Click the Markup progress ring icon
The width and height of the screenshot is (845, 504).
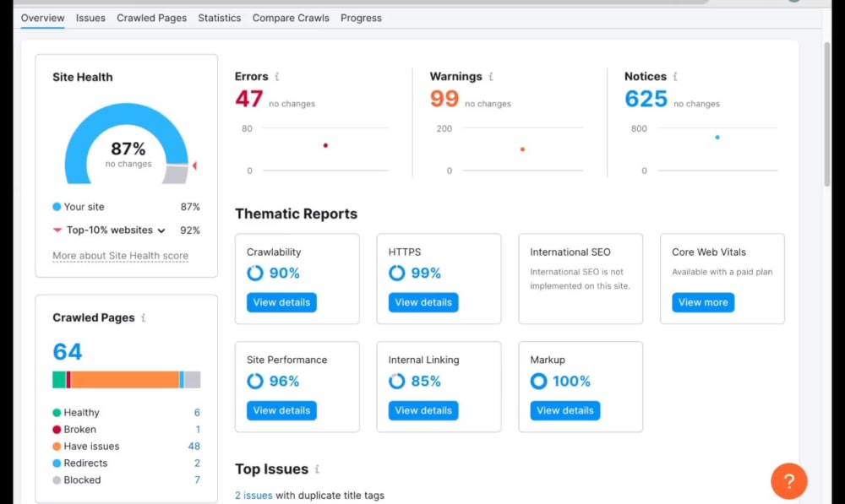[538, 382]
